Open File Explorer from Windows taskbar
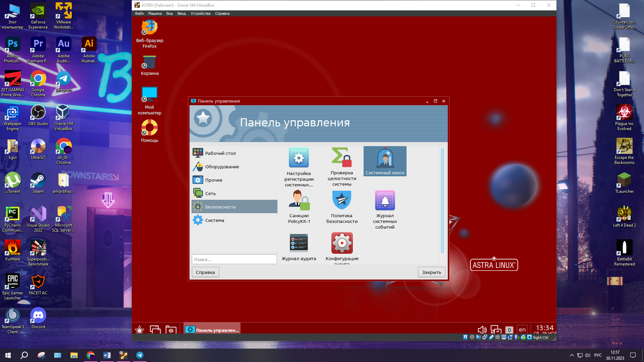Screen dimensions: 644x362 click(x=74, y=355)
